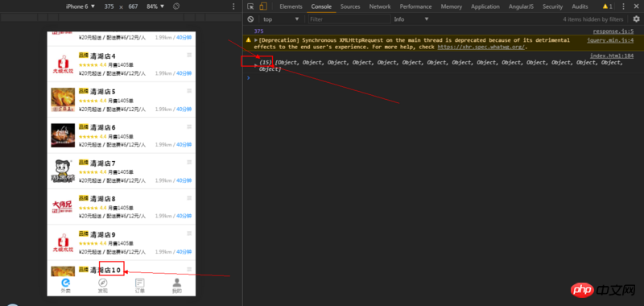Switch to the Network tab
This screenshot has height=306, width=644.
(x=380, y=6)
